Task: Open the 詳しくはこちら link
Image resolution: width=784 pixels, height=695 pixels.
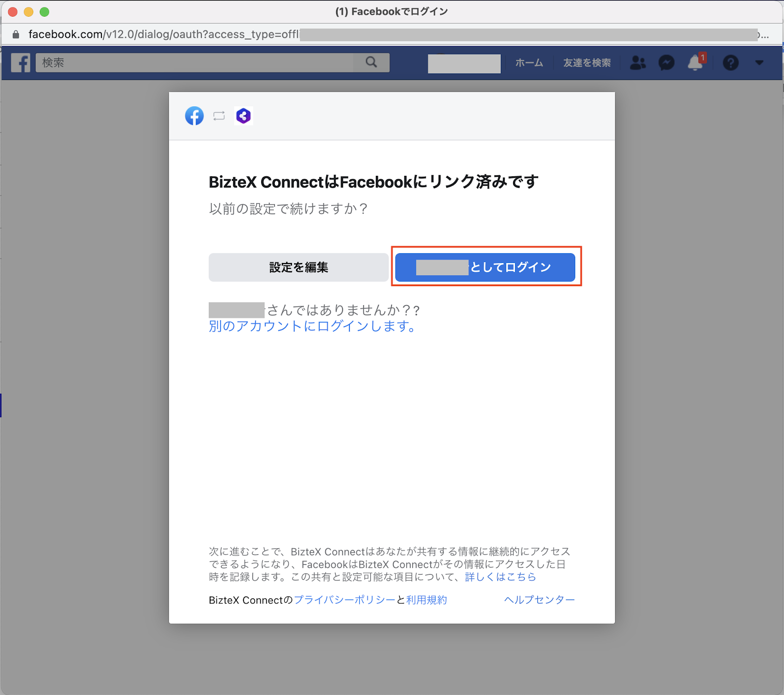Action: [500, 577]
